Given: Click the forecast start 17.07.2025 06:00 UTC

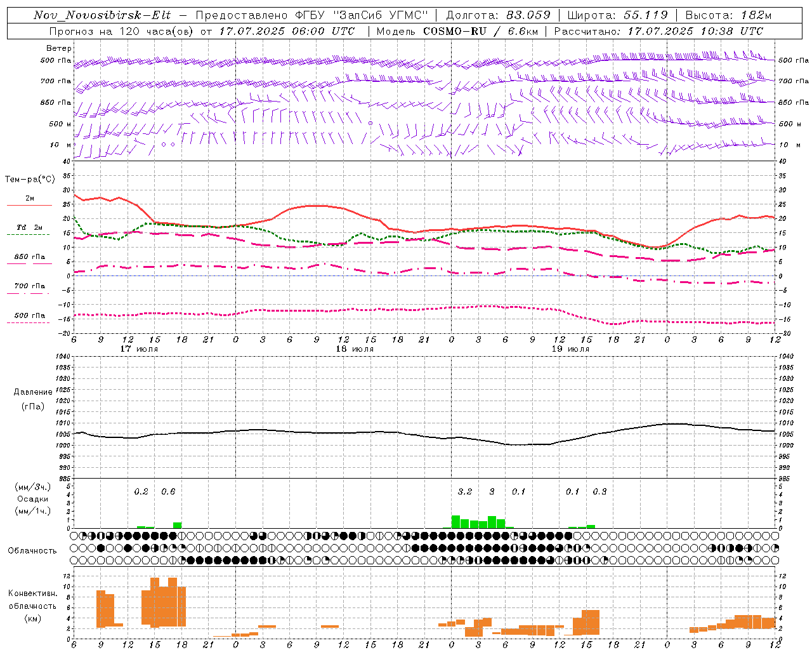Looking at the screenshot, I should pos(287,31).
